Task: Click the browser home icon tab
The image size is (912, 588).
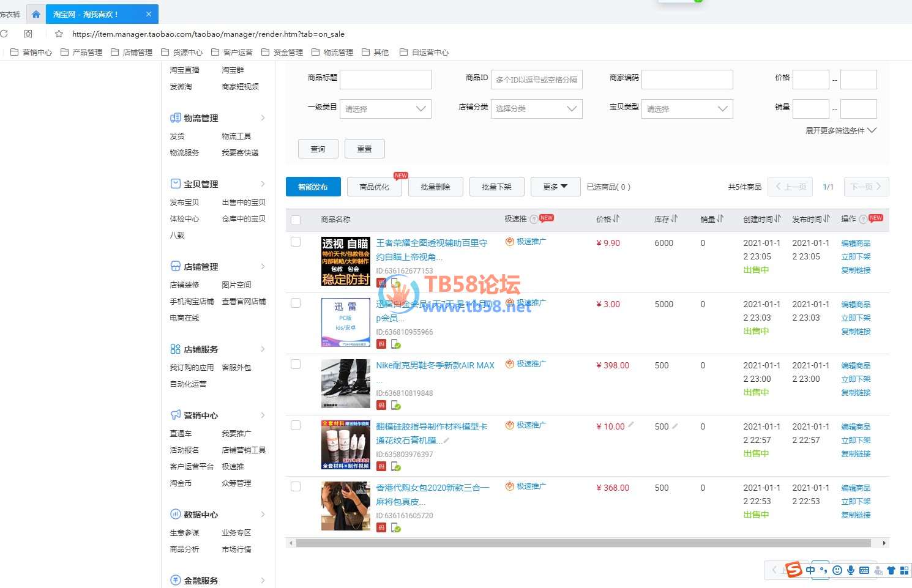Action: pos(36,14)
